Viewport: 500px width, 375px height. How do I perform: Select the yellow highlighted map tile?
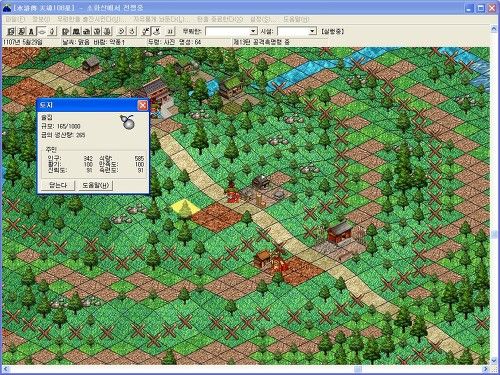184,207
